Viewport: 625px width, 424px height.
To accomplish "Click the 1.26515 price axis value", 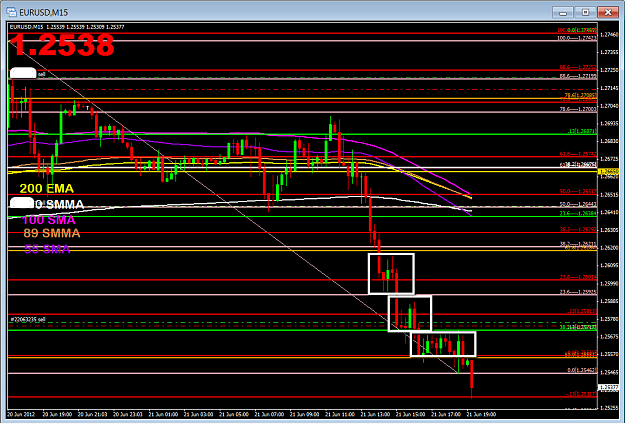I will pyautogui.click(x=609, y=195).
